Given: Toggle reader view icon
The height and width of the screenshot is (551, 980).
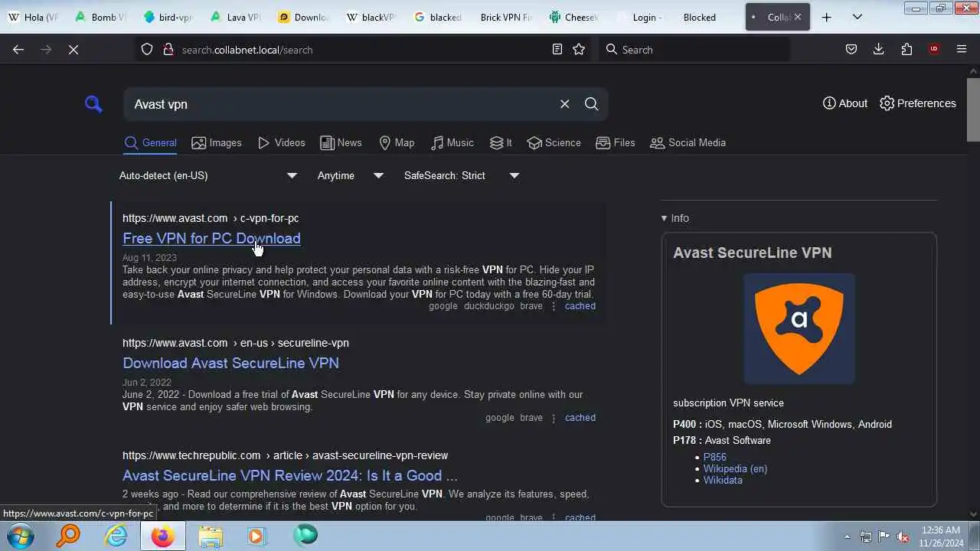Looking at the screenshot, I should point(557,49).
